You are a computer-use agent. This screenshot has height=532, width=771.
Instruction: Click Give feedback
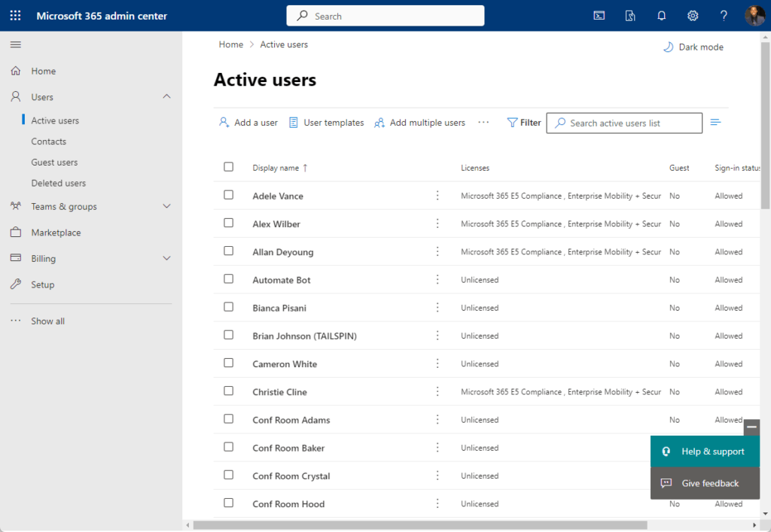[705, 483]
